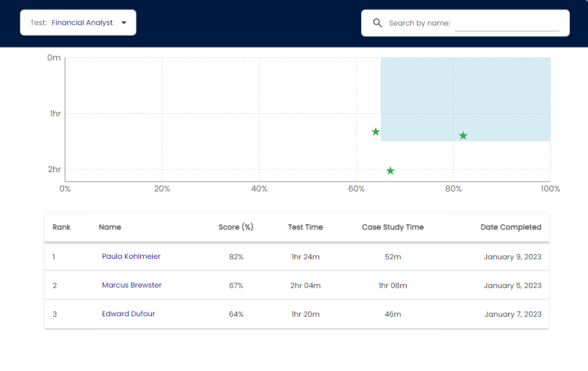The image size is (588, 371).
Task: Open the Test dropdown arrow beside Financial Analyst
Action: coord(124,22)
